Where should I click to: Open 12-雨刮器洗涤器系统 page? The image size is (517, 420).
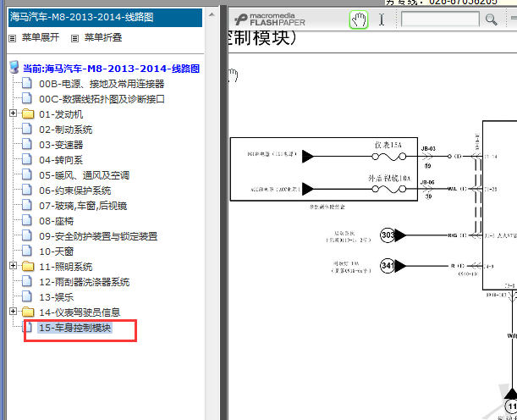pyautogui.click(x=85, y=282)
